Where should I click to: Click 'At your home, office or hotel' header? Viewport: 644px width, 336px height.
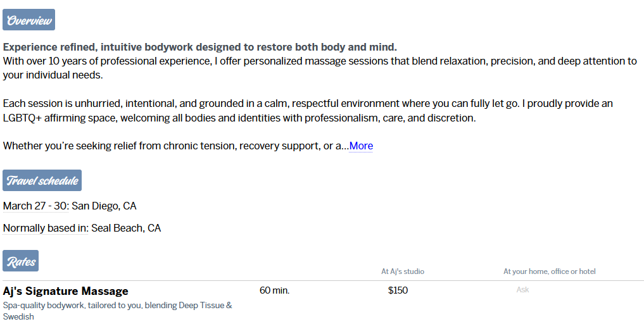549,271
